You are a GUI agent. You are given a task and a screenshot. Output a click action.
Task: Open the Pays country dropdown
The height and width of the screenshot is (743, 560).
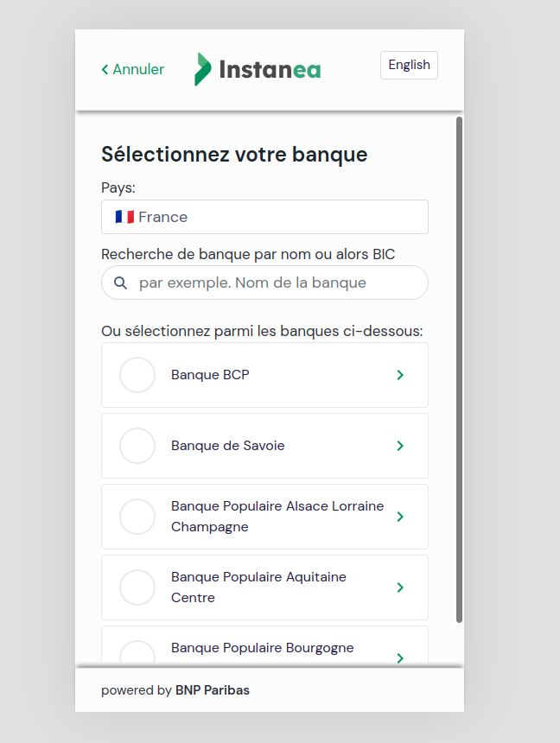click(x=264, y=217)
